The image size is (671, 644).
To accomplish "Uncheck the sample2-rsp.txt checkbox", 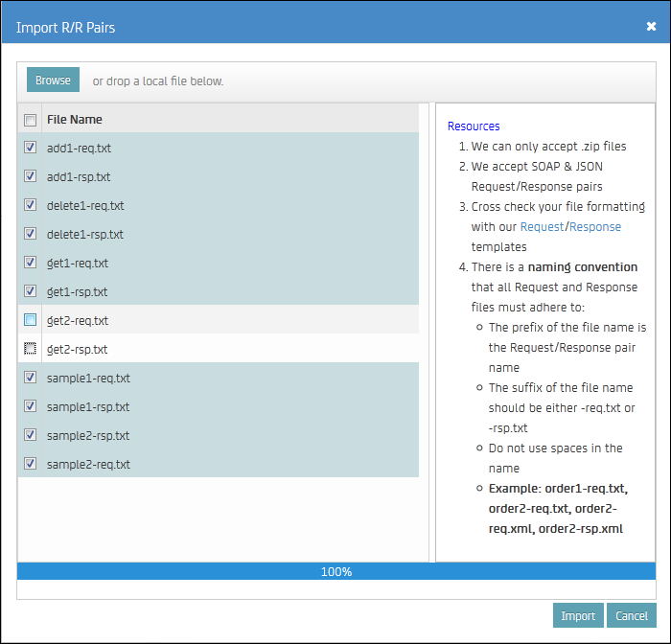I will coord(30,435).
